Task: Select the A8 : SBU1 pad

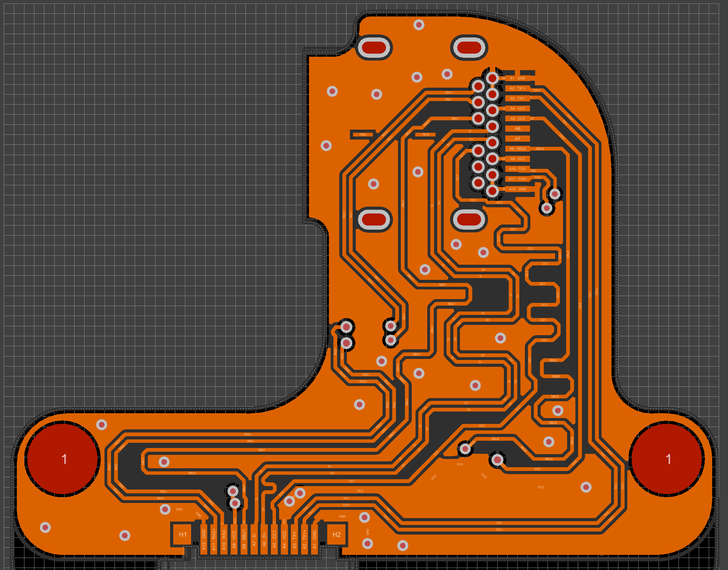Action: coord(244,539)
